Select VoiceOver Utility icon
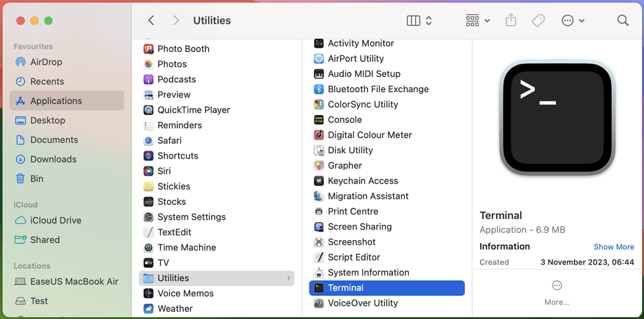Screen dimensions: 644x319 [x=319, y=303]
